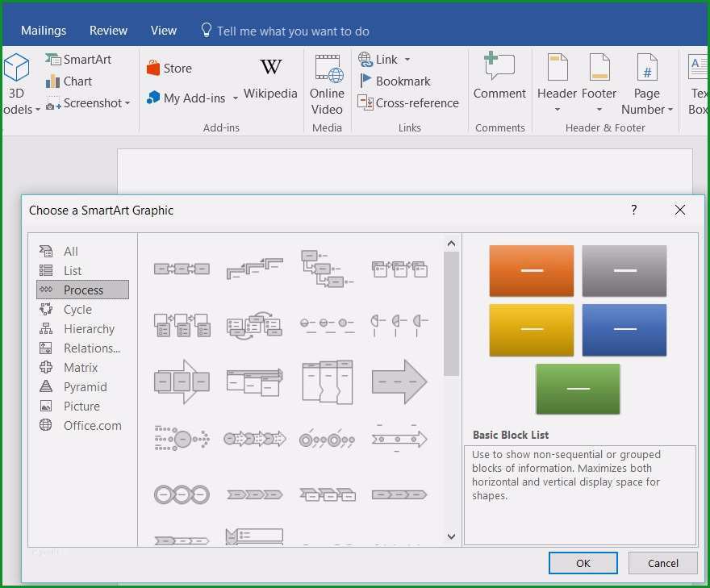This screenshot has width=710, height=588.
Task: Insert a Bookmark
Action: coord(395,81)
